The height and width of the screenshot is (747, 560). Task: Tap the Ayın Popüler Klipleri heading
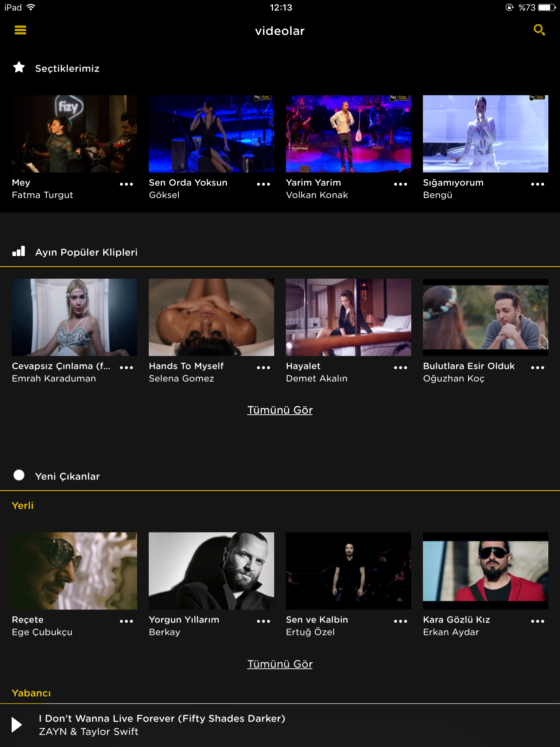86,252
